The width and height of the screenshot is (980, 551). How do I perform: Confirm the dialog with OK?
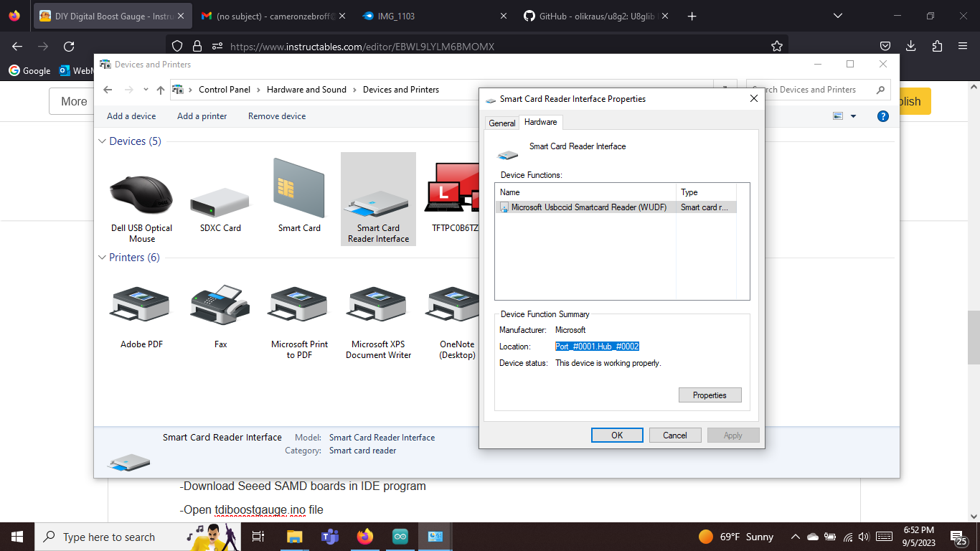tap(617, 435)
